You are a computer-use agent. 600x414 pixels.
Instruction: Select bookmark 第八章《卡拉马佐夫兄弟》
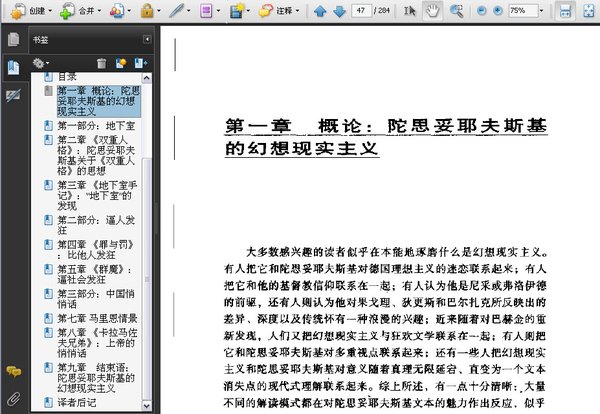(x=97, y=343)
